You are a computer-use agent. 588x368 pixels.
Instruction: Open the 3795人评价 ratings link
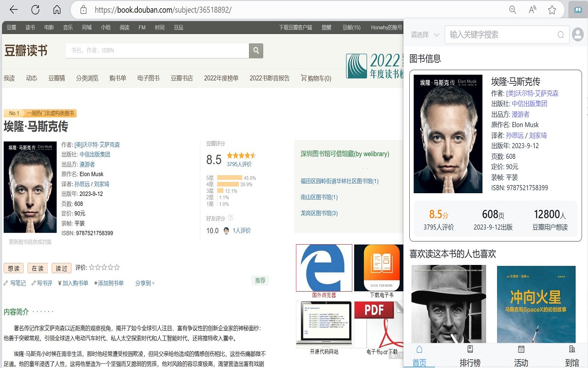pos(239,164)
